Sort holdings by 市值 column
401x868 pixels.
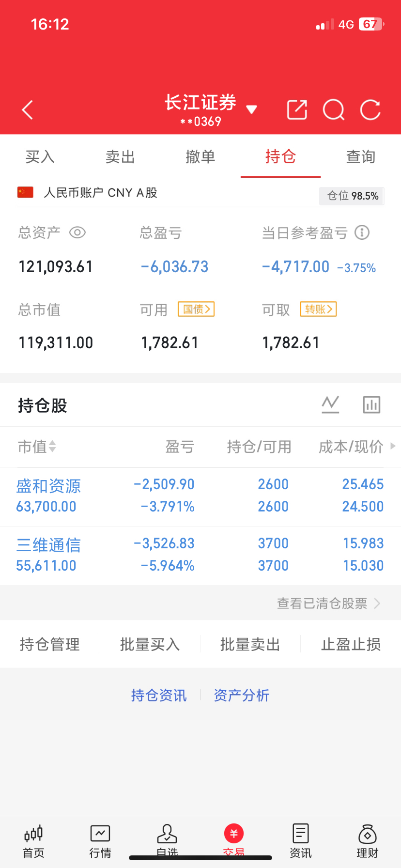37,447
